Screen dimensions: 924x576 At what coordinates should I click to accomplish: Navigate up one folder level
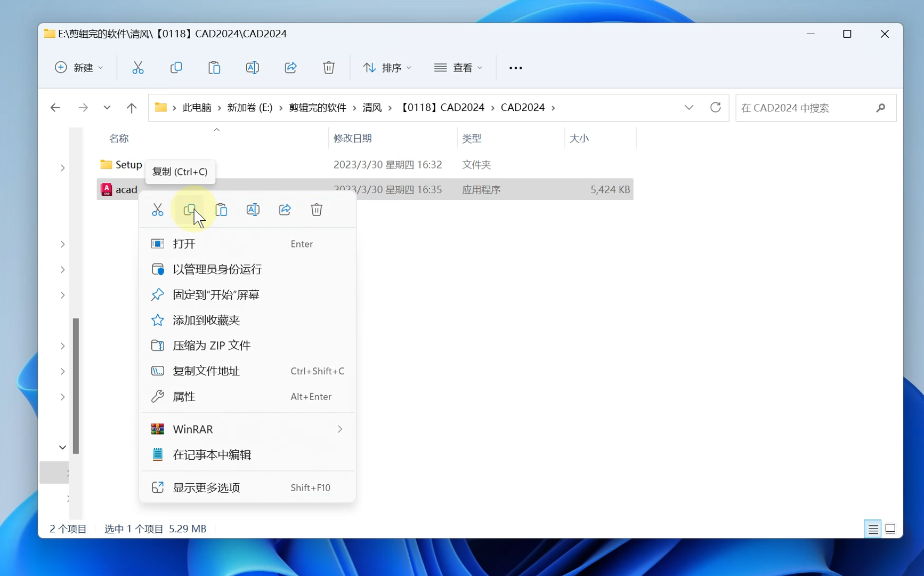[x=132, y=108]
